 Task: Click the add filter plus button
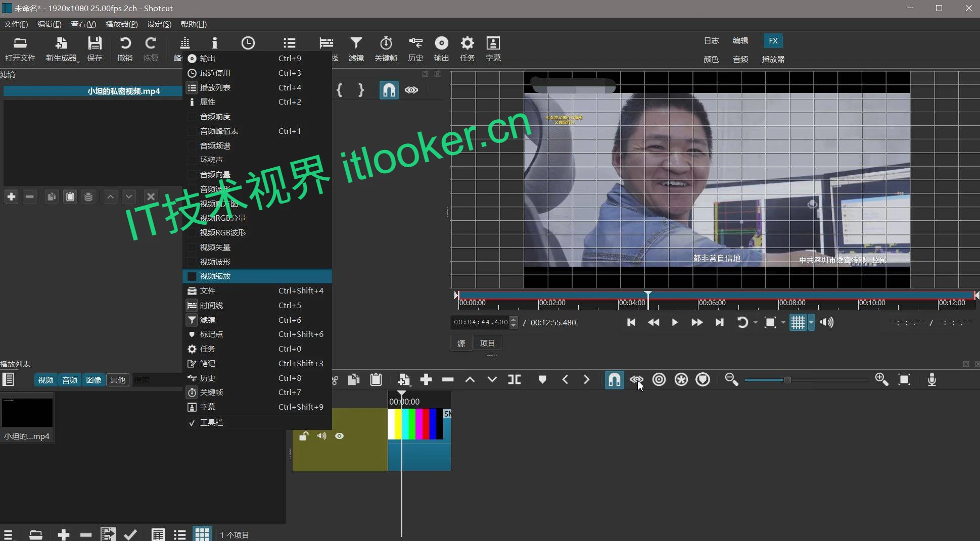[11, 196]
